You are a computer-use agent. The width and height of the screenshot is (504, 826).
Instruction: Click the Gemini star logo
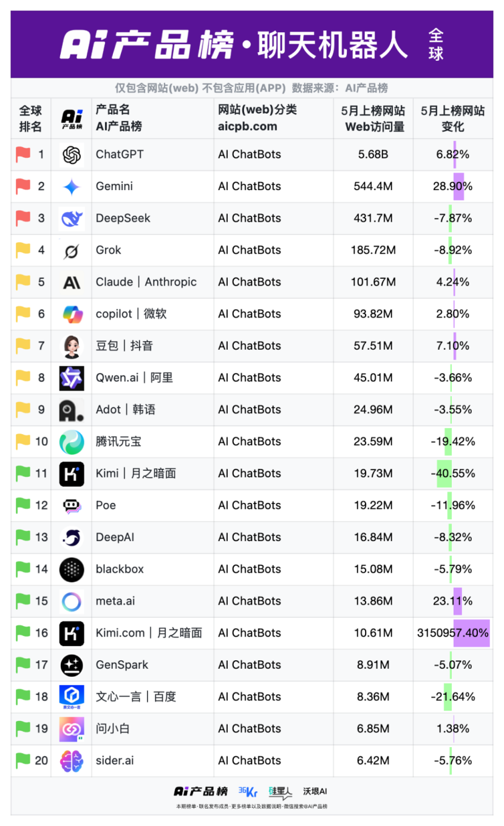72,186
